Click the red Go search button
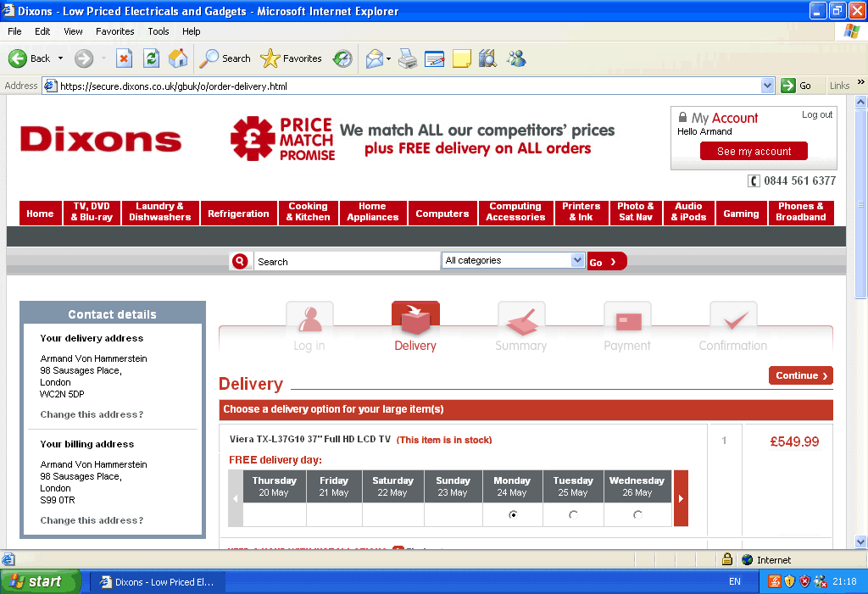This screenshot has height=594, width=868. click(607, 261)
